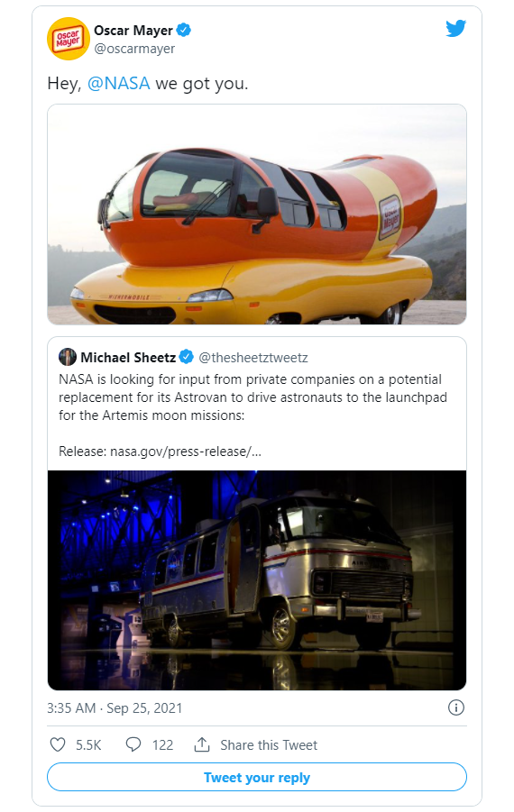Click Michael Sheetz's verified checkmark badge
The width and height of the screenshot is (514, 812).
tap(187, 357)
